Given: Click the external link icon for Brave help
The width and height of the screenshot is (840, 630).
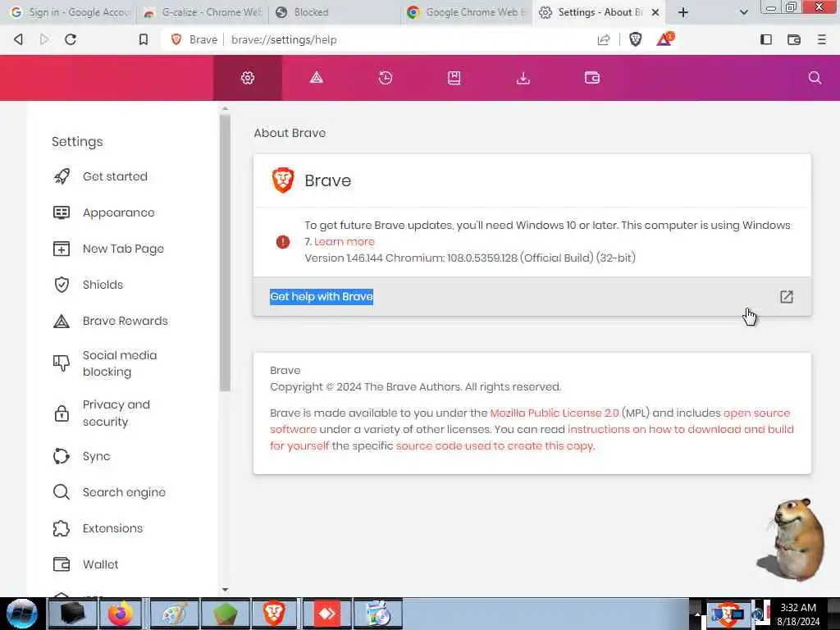Looking at the screenshot, I should tap(786, 297).
